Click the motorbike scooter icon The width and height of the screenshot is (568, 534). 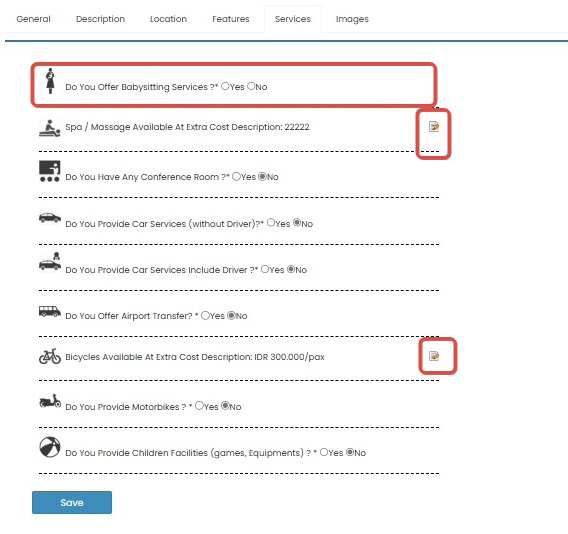pyautogui.click(x=50, y=401)
